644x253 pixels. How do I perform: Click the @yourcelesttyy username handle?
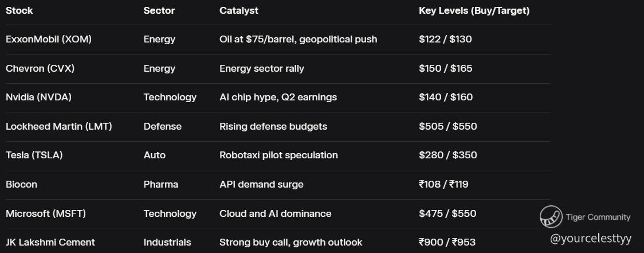[x=590, y=238]
